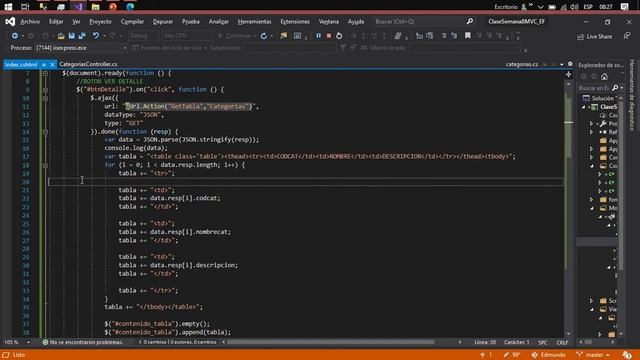
Task: Collapse the for loop at line 18
Action: [x=45, y=165]
